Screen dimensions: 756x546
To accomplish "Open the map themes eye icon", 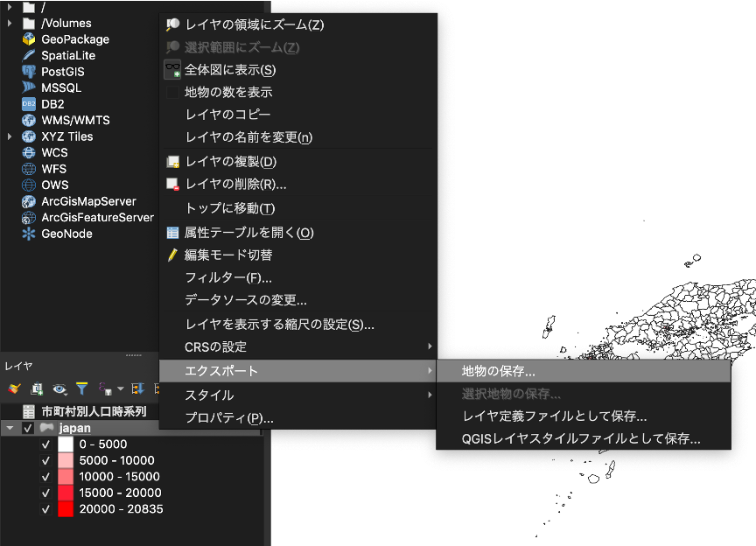I will point(59,388).
